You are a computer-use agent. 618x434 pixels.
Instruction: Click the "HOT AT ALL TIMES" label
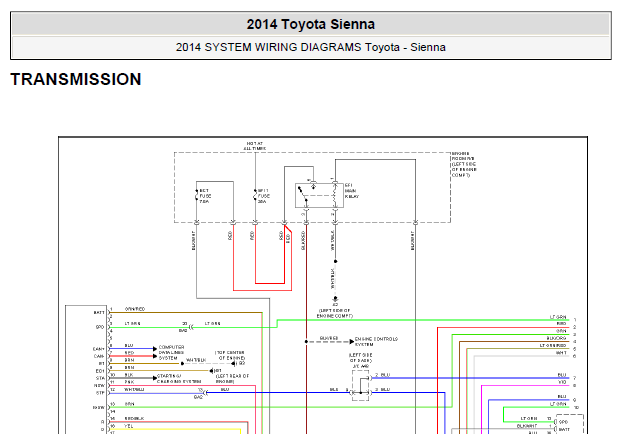[255, 146]
